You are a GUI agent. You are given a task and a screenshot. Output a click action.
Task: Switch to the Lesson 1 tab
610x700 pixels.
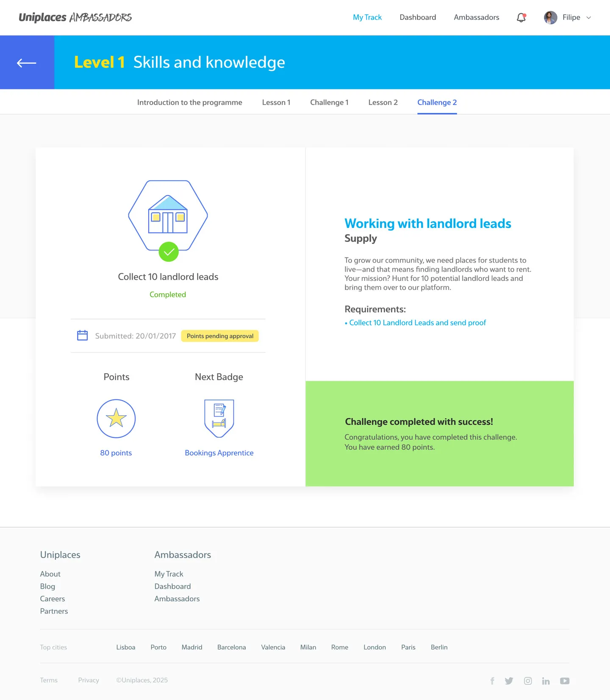(276, 103)
